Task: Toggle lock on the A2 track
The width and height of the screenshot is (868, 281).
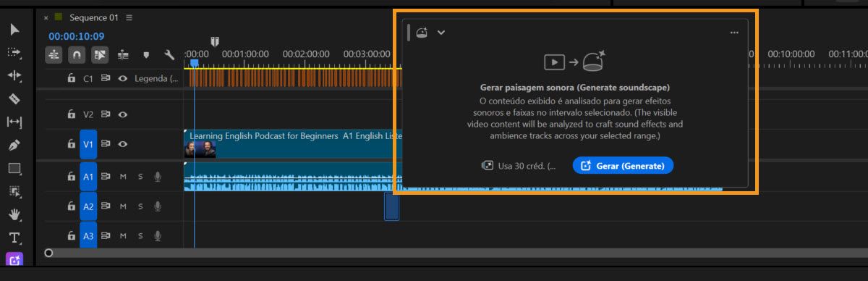Action: click(x=71, y=206)
